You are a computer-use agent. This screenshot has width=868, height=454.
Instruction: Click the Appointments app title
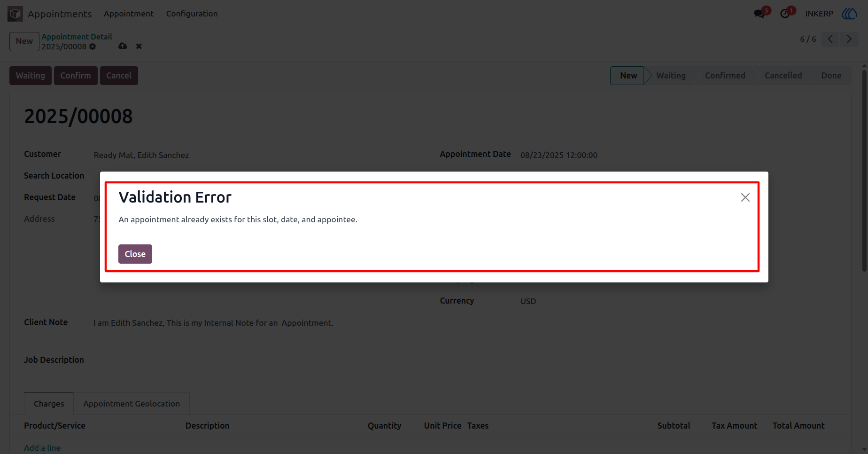tap(60, 14)
